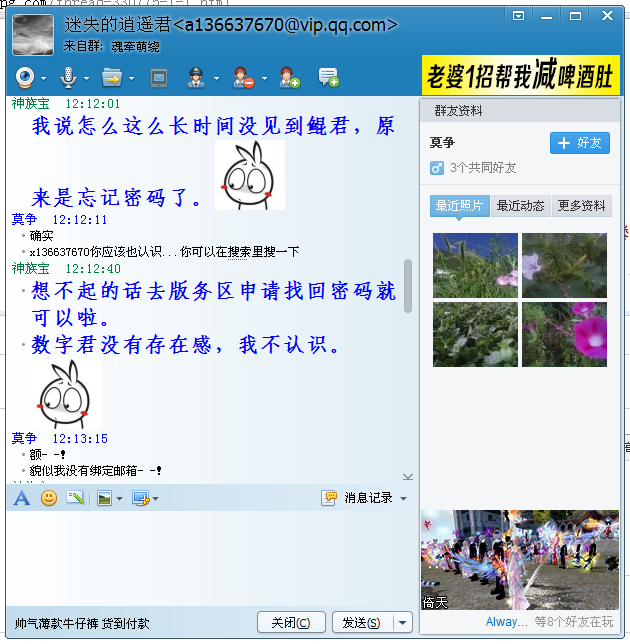
Task: Click contact name 迷失的逍遥君 in title
Action: coord(117,25)
